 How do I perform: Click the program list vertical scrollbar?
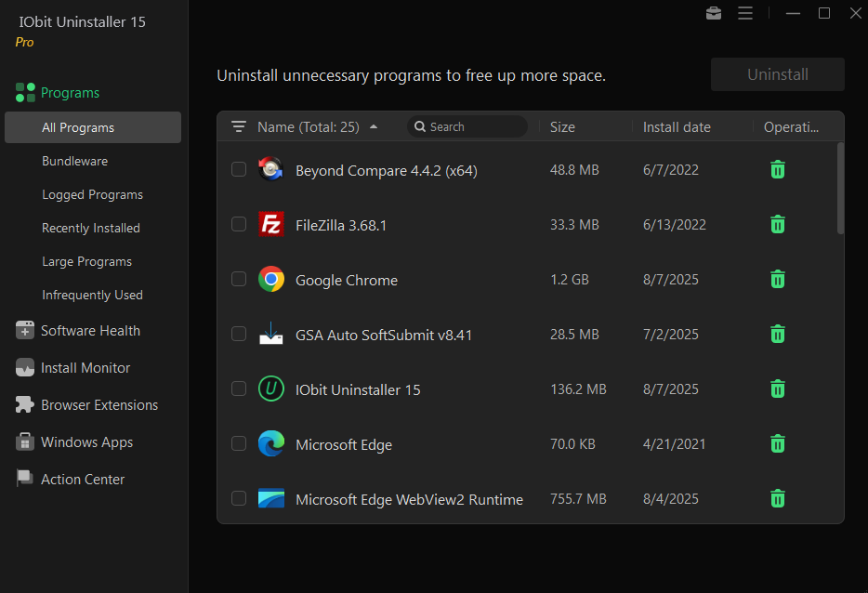[x=840, y=189]
